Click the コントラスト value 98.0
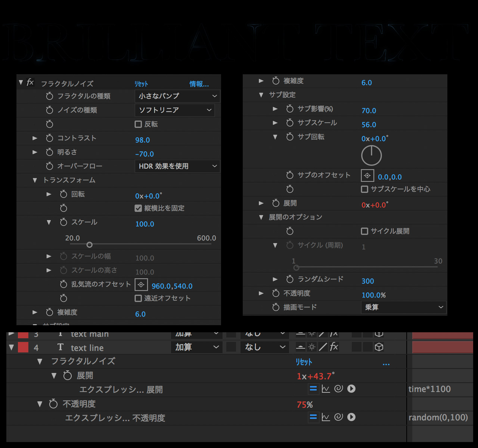 click(x=142, y=140)
